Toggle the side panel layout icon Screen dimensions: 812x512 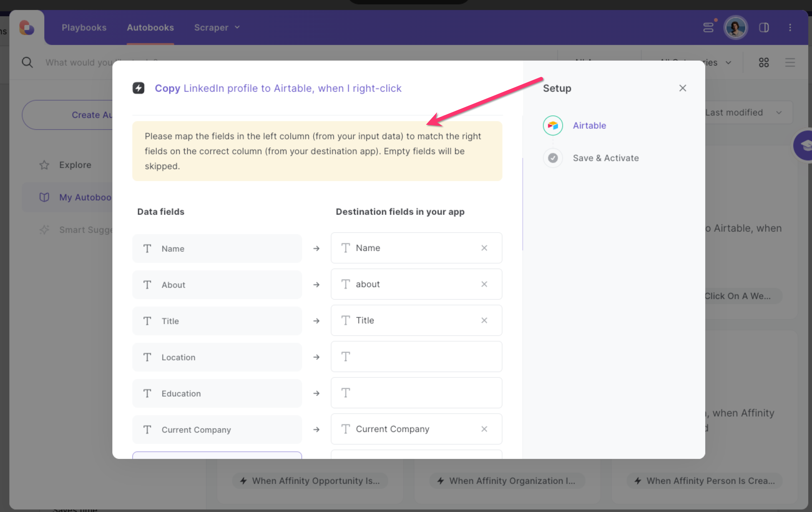764,28
